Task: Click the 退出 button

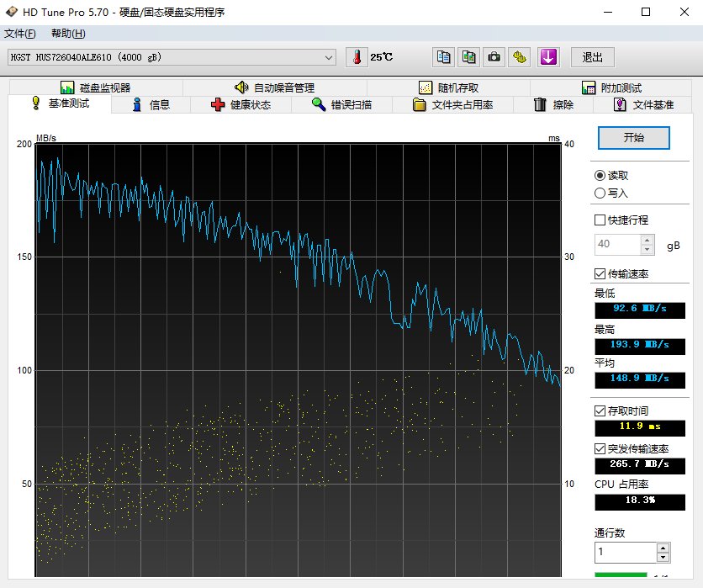Action: [592, 57]
